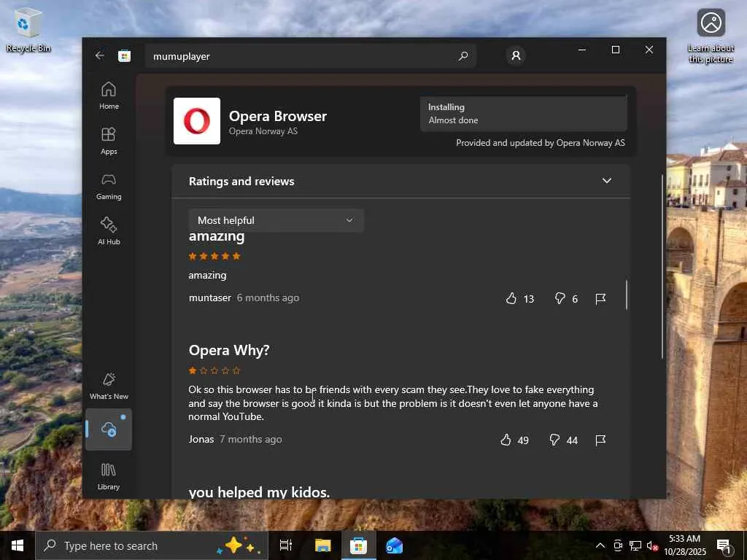Image resolution: width=747 pixels, height=560 pixels.
Task: Show hidden system tray icons
Action: click(x=600, y=545)
